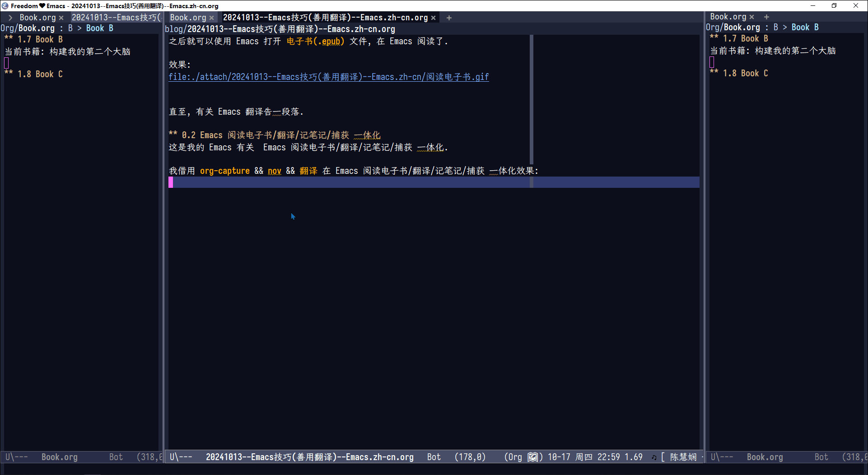The width and height of the screenshot is (868, 475).
Task: Click Book.org breadcrumb in left pane
Action: click(36, 28)
